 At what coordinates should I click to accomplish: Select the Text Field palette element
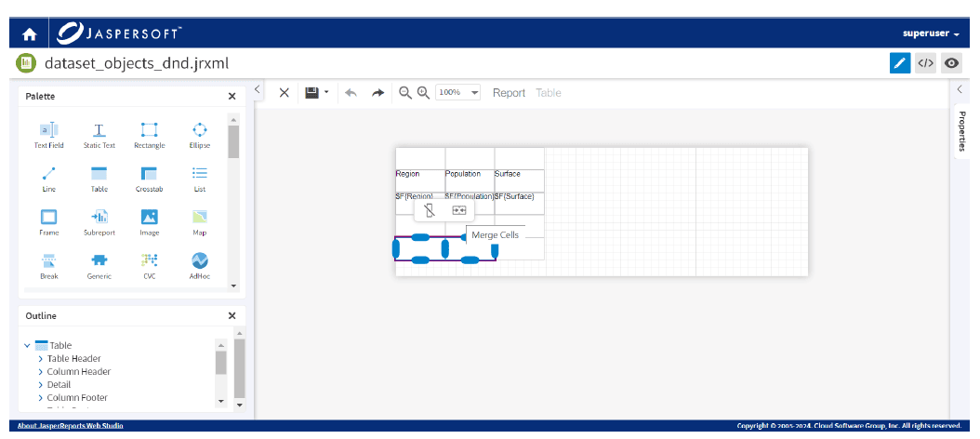tap(48, 135)
